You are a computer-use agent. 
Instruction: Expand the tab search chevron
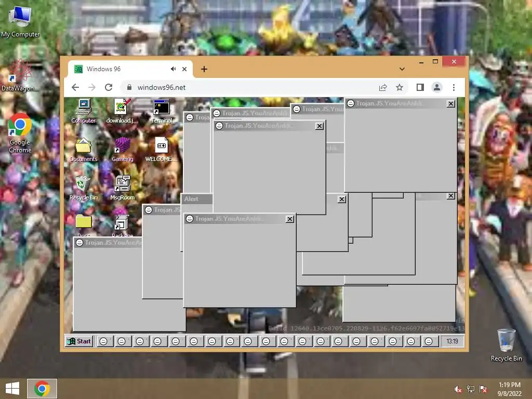click(x=402, y=69)
